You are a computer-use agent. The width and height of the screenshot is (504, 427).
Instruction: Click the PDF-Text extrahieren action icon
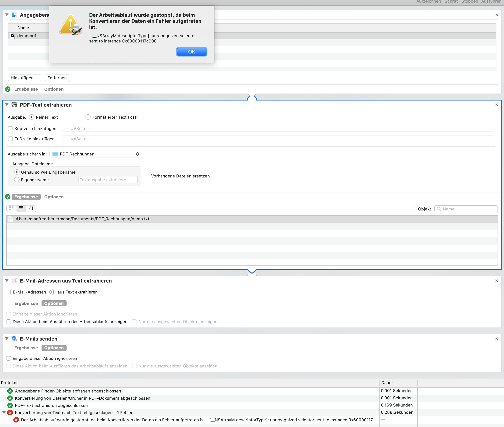(x=14, y=105)
